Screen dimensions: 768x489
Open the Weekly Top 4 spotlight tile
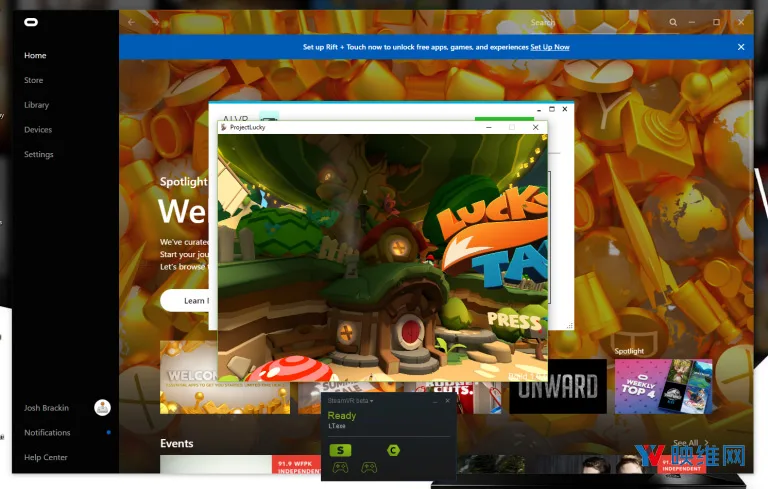pyautogui.click(x=664, y=387)
